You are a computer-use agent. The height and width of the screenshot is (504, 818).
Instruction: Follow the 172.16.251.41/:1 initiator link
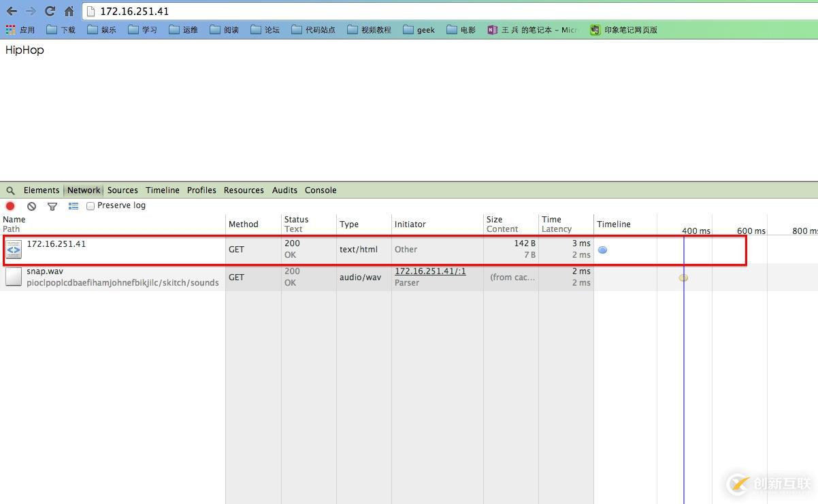pyautogui.click(x=430, y=271)
